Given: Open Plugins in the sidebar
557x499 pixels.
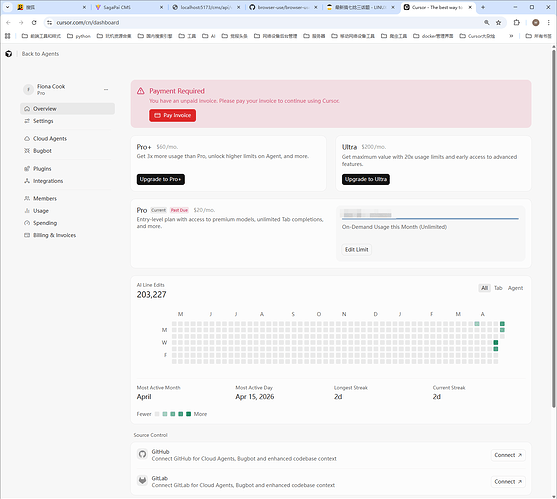Looking at the screenshot, I should coord(67,169).
